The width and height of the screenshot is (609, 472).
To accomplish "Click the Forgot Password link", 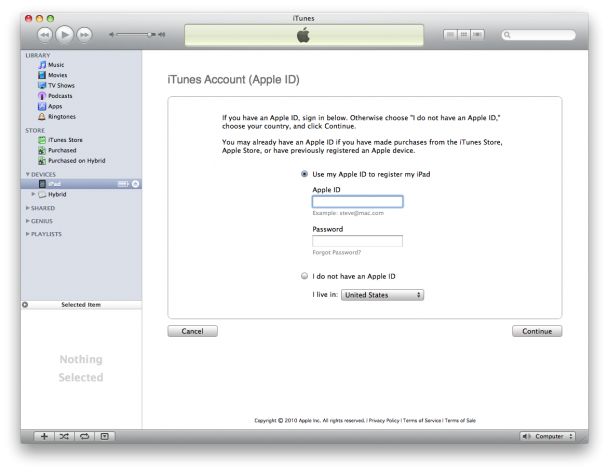I will click(x=337, y=253).
